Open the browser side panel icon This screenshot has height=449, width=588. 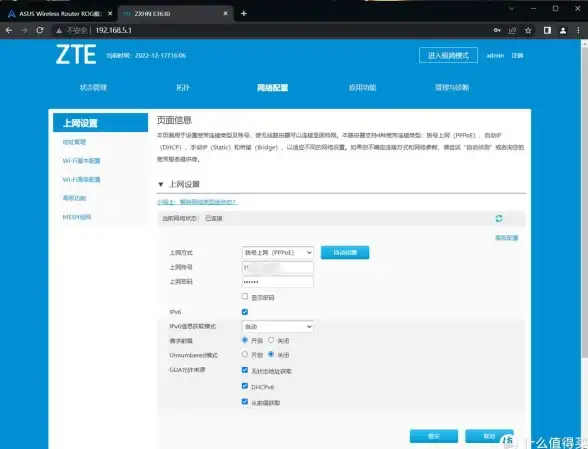(x=547, y=30)
